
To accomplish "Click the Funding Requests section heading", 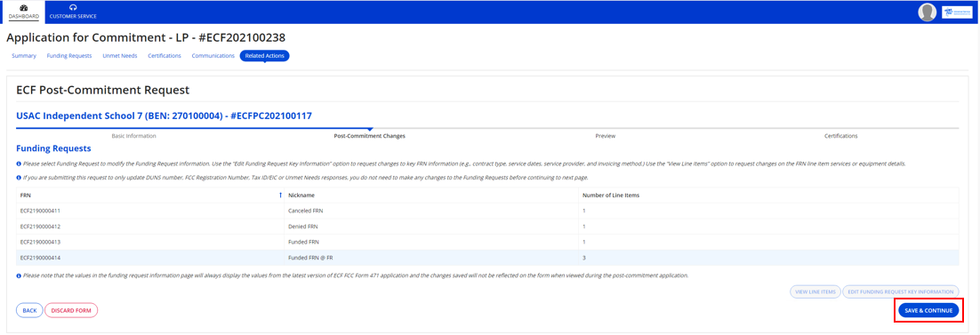I will pos(53,148).
